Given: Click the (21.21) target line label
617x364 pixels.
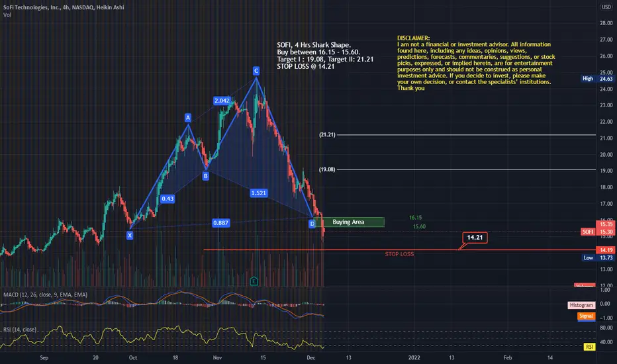Looking at the screenshot, I should click(328, 134).
